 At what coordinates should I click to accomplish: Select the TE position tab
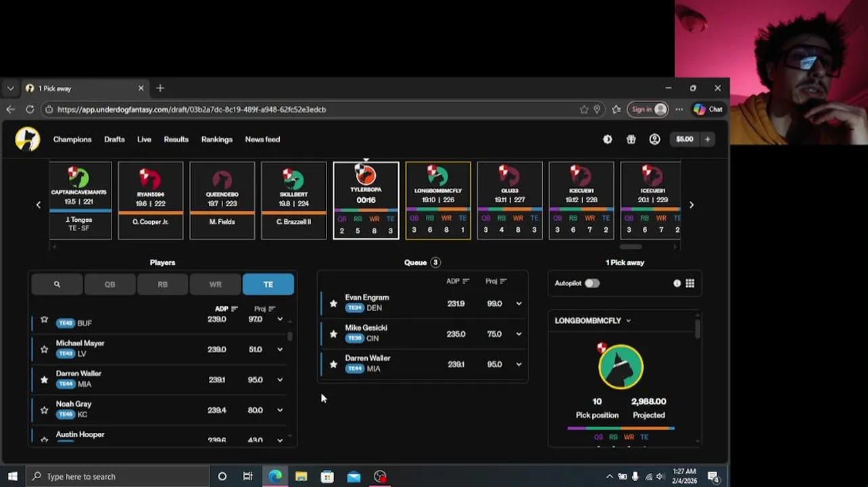(x=268, y=285)
